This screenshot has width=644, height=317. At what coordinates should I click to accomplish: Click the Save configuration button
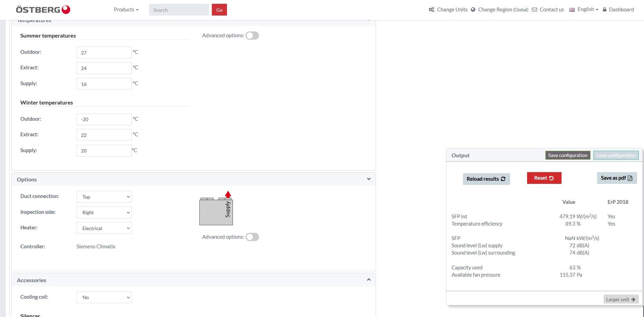click(x=567, y=155)
